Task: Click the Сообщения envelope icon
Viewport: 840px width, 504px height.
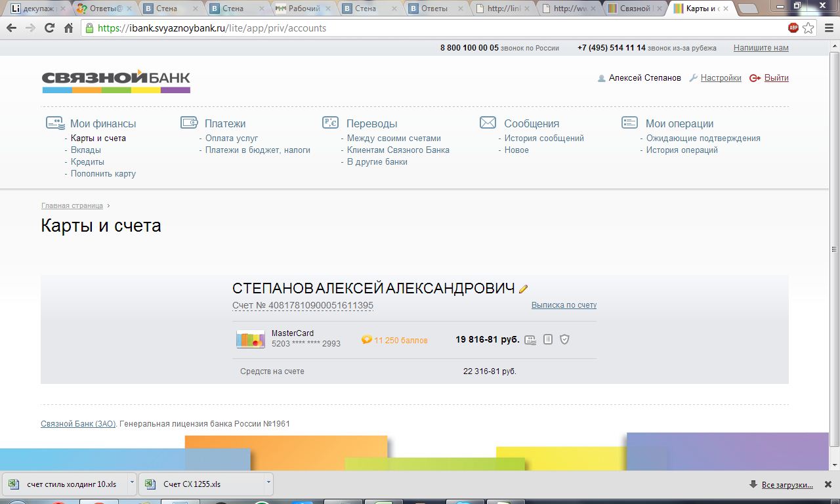Action: (488, 123)
